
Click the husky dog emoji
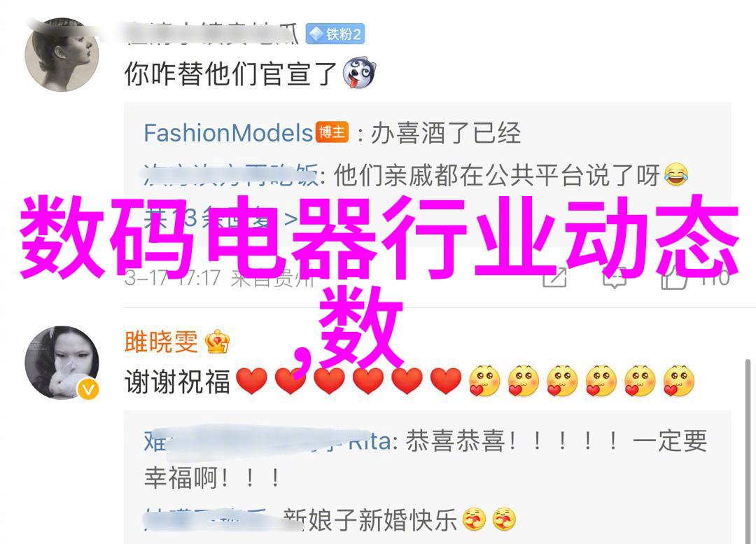(358, 74)
